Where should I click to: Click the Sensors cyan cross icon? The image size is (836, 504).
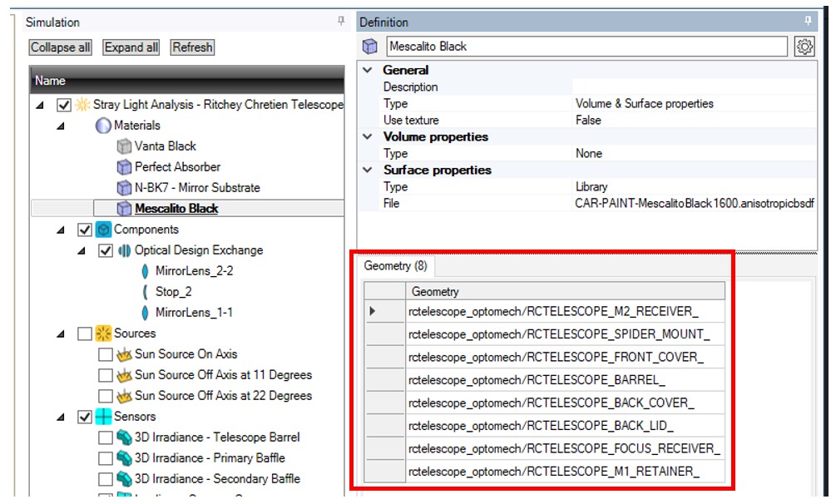click(x=103, y=417)
